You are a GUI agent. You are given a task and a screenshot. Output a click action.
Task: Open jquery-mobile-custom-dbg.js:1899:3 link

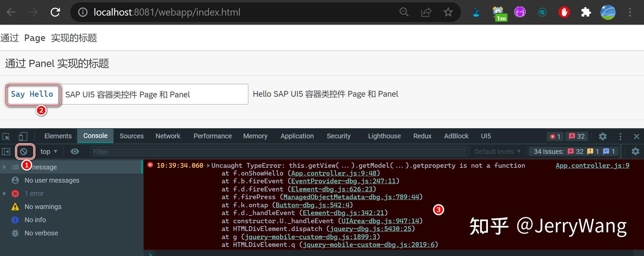(311, 237)
